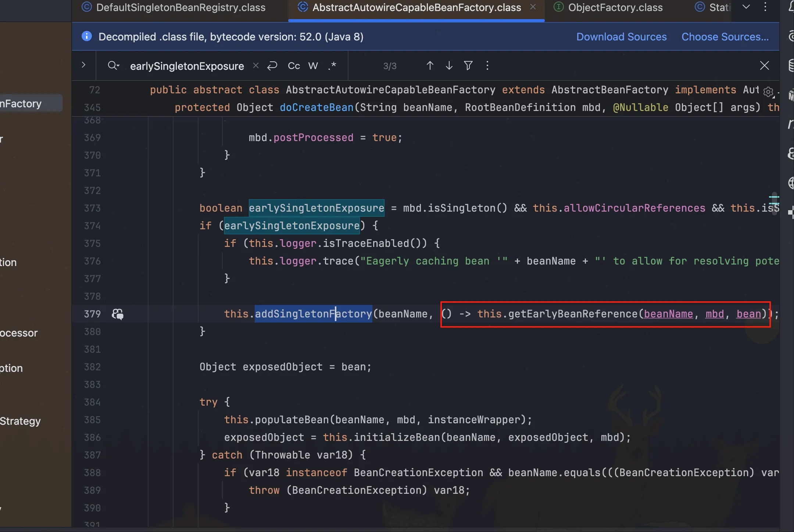794x532 pixels.
Task: Toggle Match Case (Cc) option
Action: 294,66
